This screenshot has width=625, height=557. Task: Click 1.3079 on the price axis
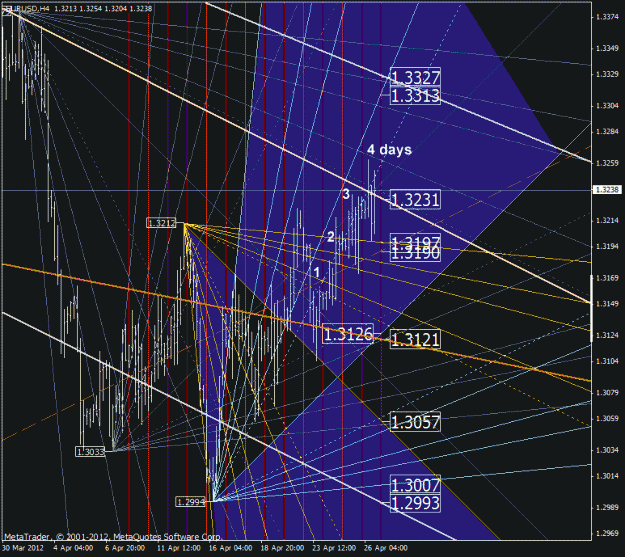[607, 393]
